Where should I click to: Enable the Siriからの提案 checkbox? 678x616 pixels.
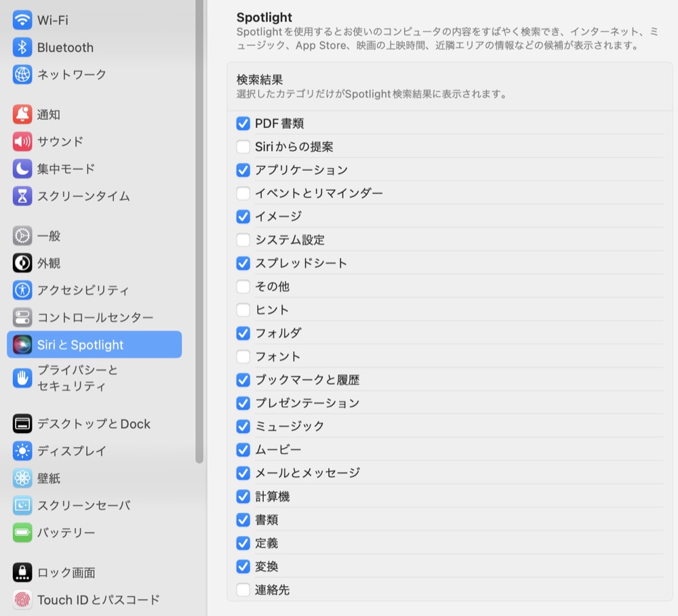(x=243, y=146)
